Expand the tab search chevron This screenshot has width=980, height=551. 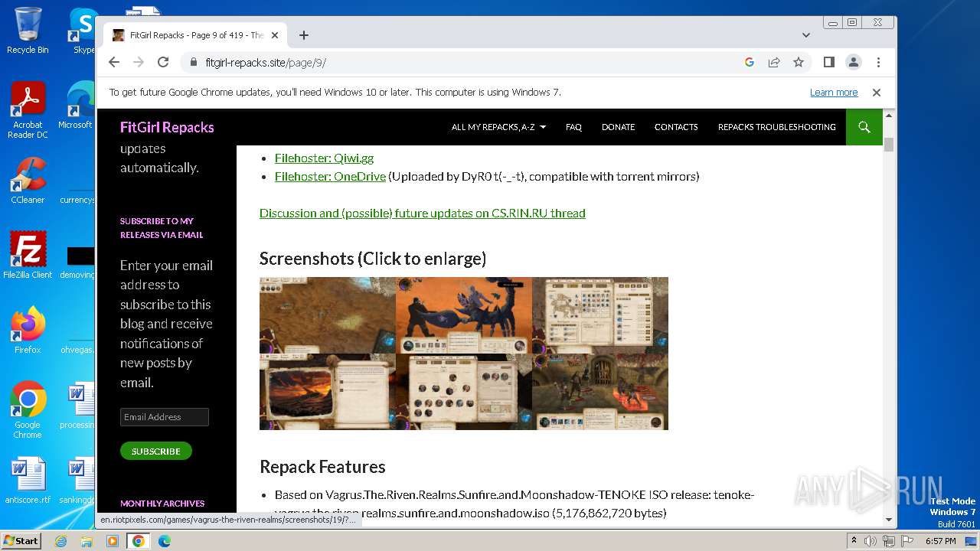coord(806,35)
